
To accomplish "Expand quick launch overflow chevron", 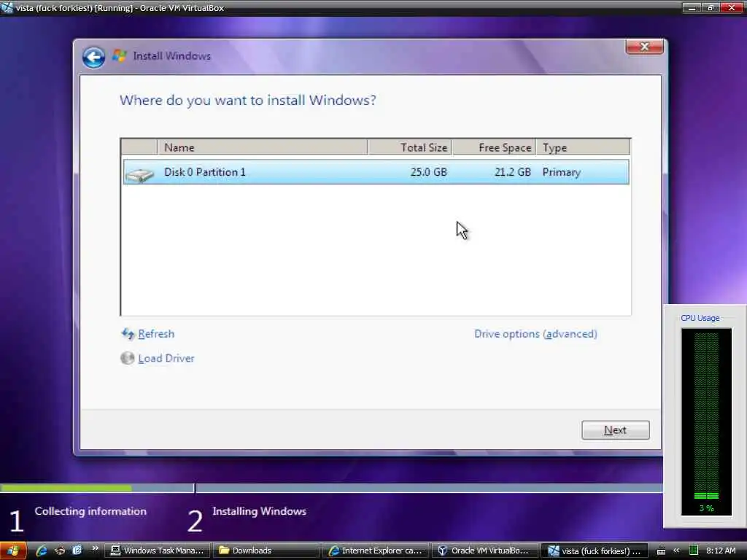I will coord(95,548).
